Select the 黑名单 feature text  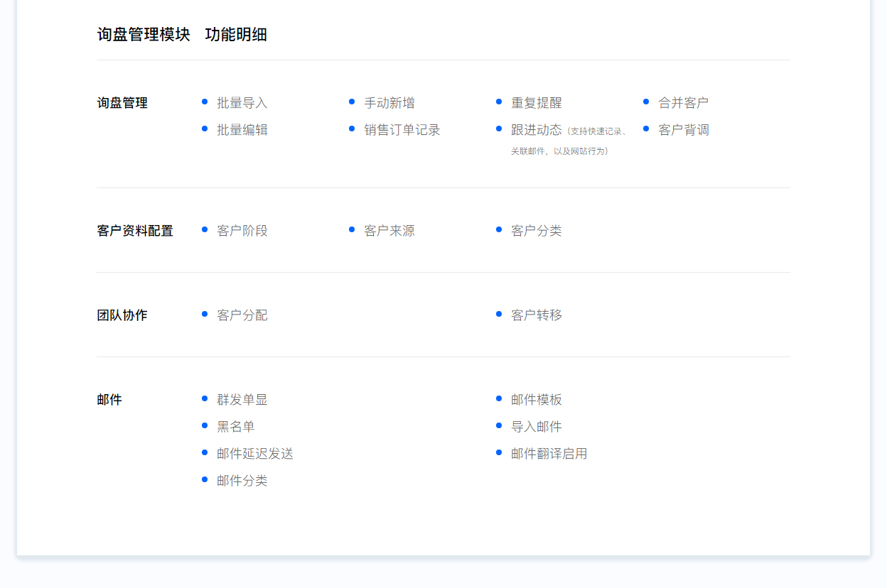point(236,427)
